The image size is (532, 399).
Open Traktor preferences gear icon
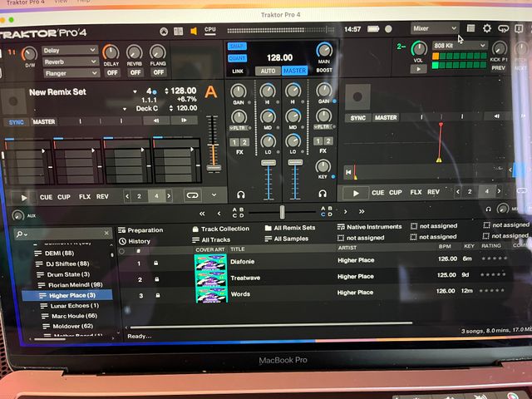point(487,28)
